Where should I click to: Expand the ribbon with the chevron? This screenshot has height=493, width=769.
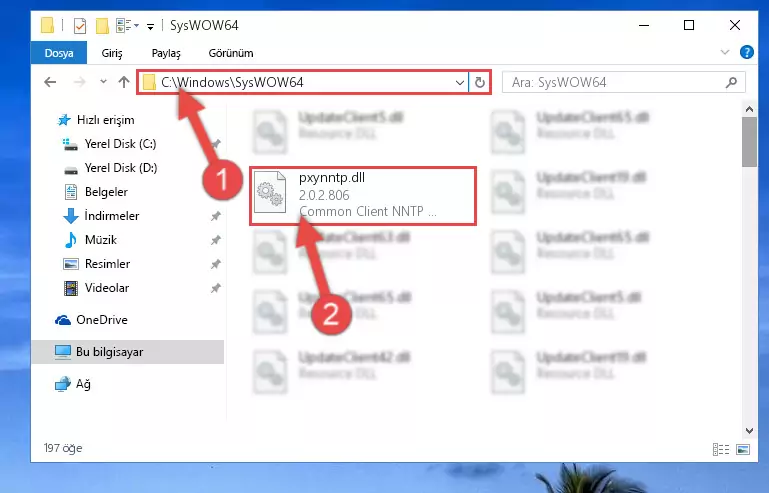tap(724, 52)
